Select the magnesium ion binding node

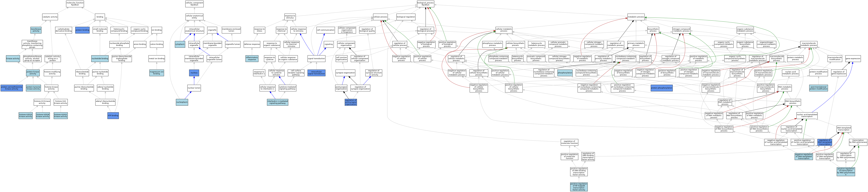(x=157, y=73)
